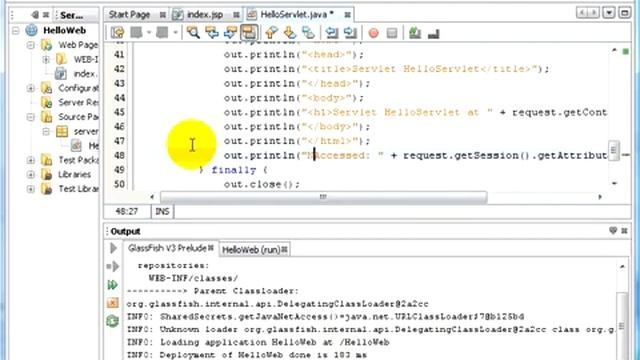
Task: Expand the WEB-INF folder
Action: tap(46, 60)
